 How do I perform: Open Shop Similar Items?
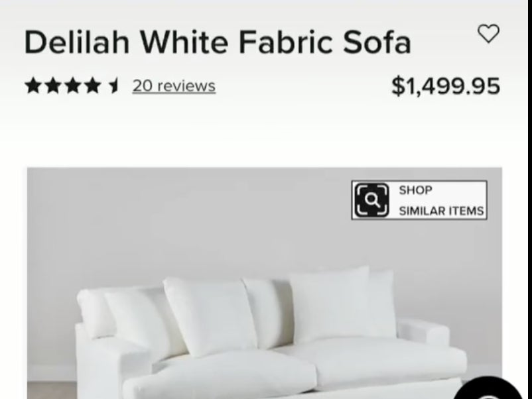(x=419, y=200)
